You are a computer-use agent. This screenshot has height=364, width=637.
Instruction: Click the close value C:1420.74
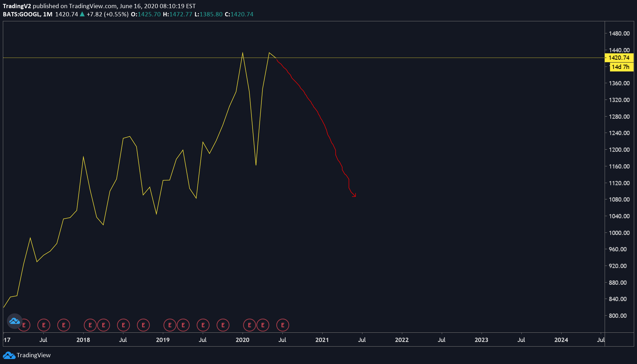239,14
